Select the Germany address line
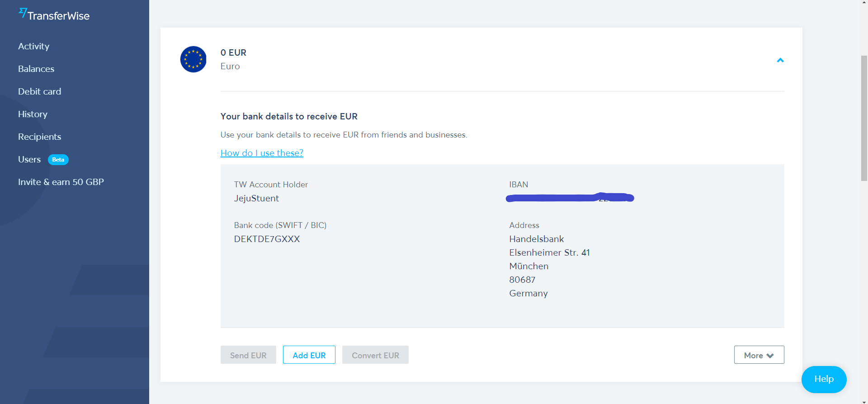The width and height of the screenshot is (868, 404). (x=528, y=293)
